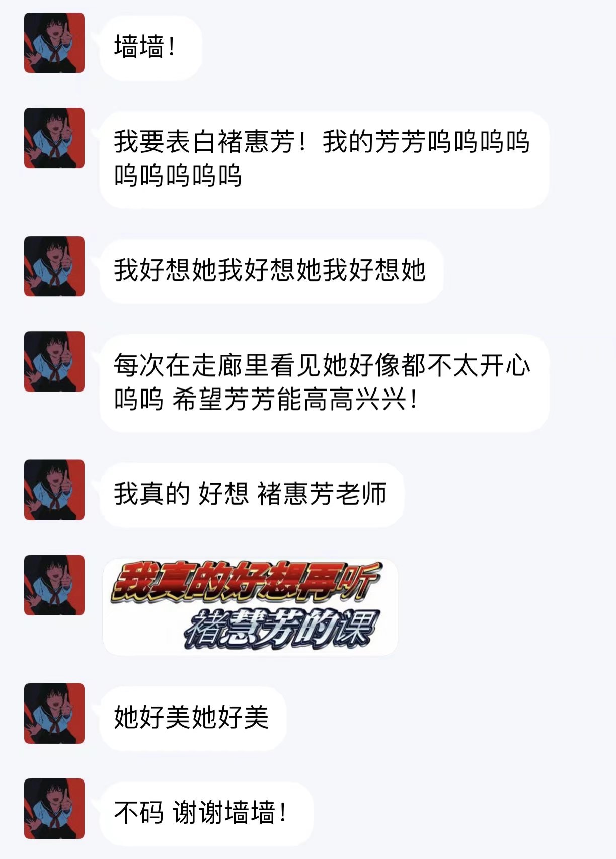Tap the avatar beside 不码 谢谢墙墙！

(54, 809)
